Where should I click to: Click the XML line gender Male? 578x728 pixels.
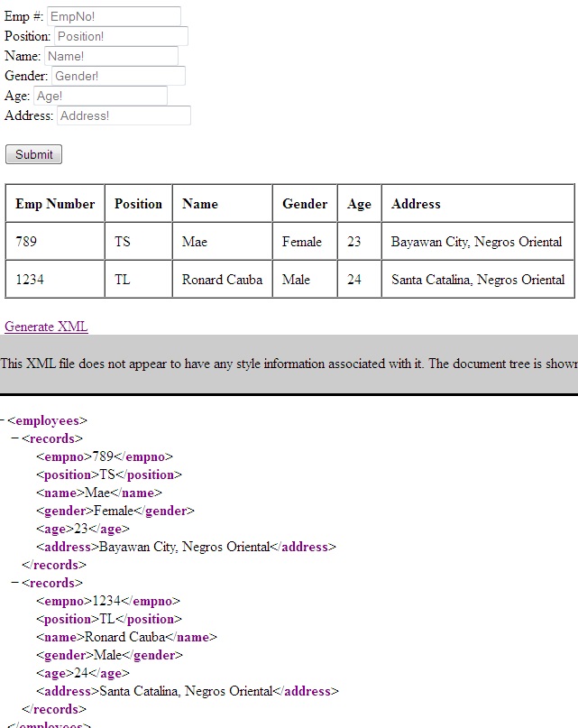click(x=110, y=655)
